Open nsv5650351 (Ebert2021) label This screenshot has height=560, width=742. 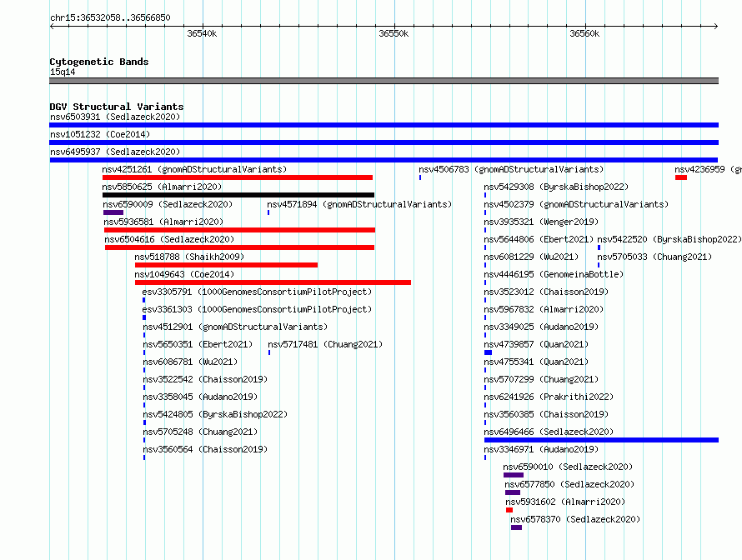(198, 344)
